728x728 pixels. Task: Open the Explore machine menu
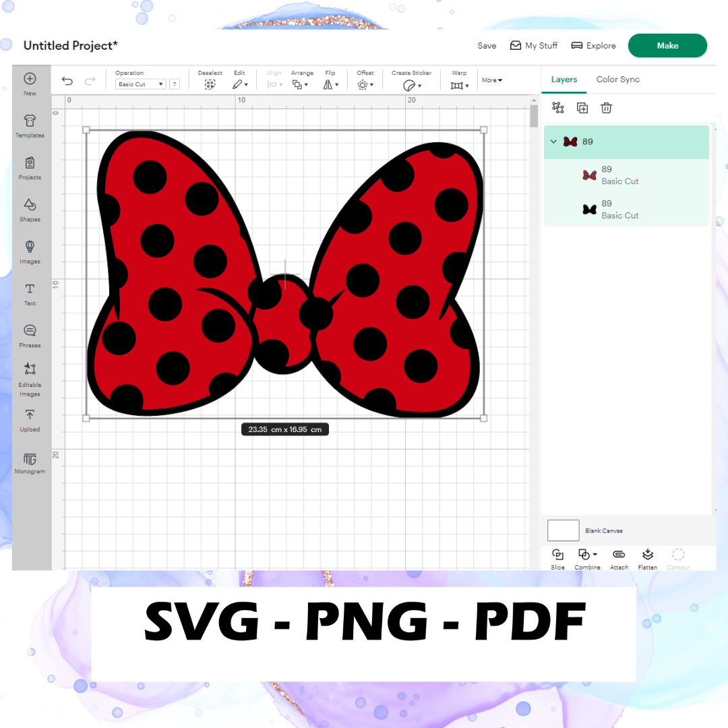tap(593, 46)
